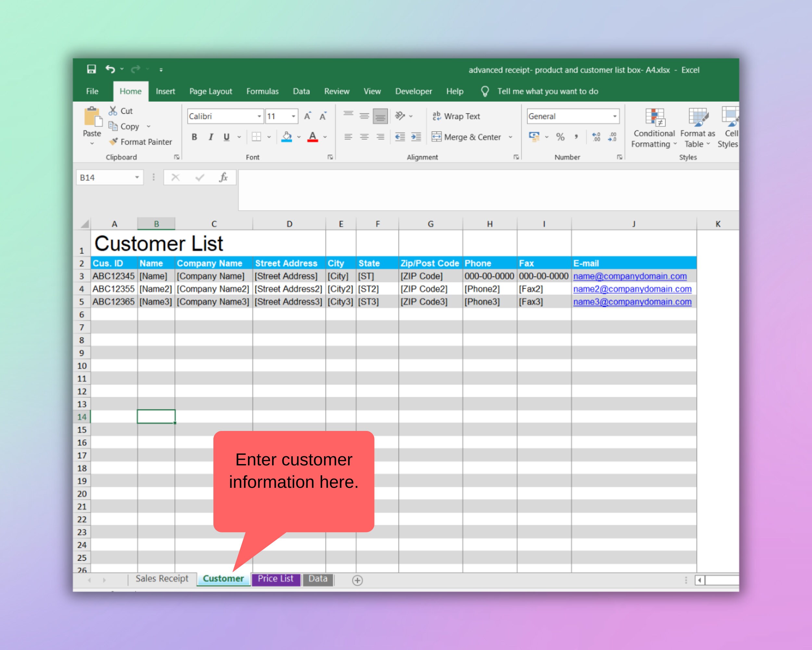Select the Copy icon

113,126
